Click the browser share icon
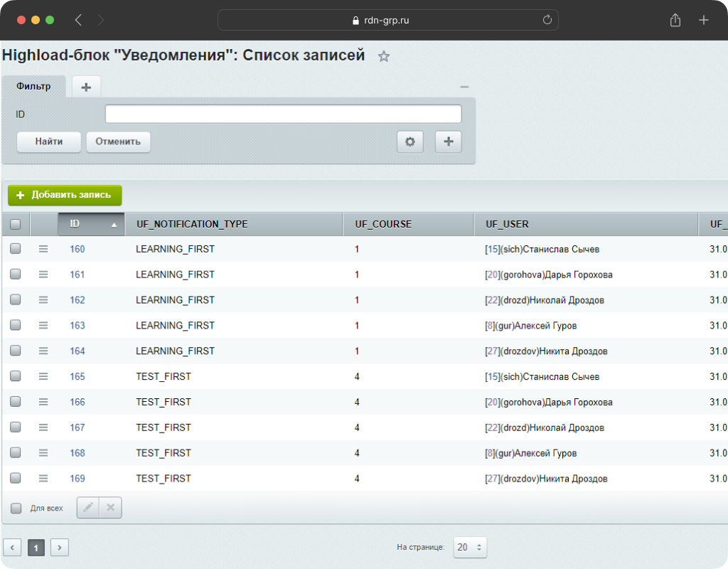 pyautogui.click(x=675, y=20)
